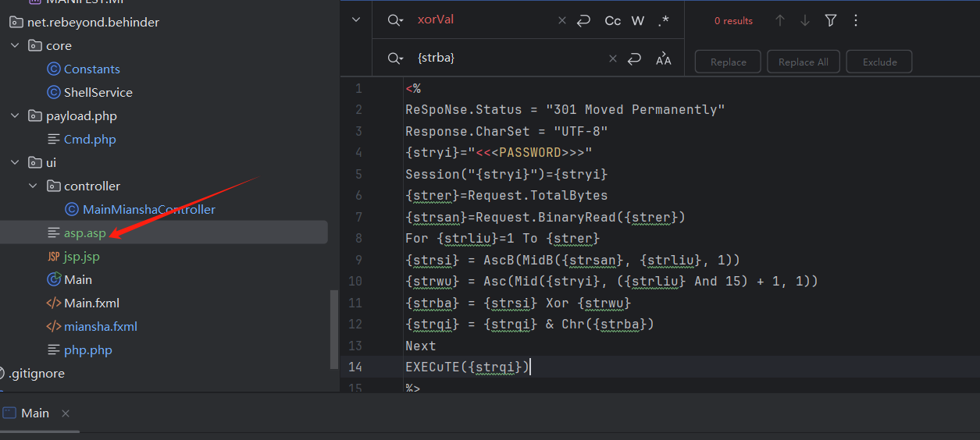The width and height of the screenshot is (980, 440).
Task: Toggle Preserve Case (AA) option
Action: (x=664, y=59)
